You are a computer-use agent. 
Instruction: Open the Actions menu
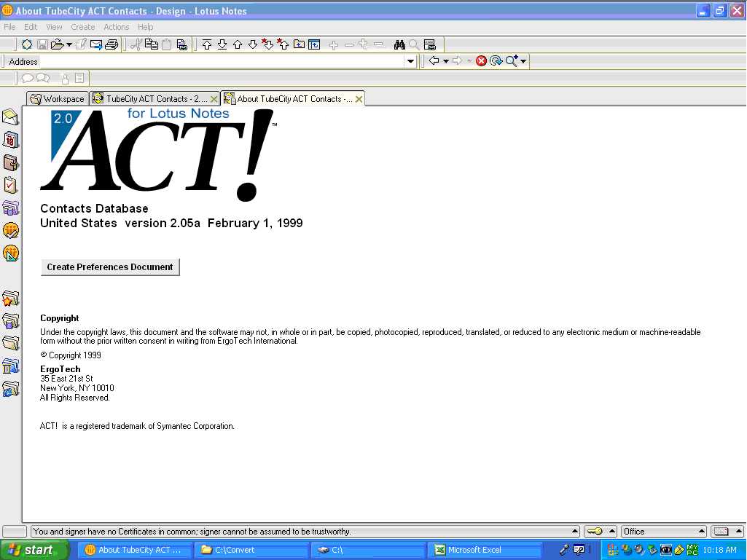(x=117, y=27)
